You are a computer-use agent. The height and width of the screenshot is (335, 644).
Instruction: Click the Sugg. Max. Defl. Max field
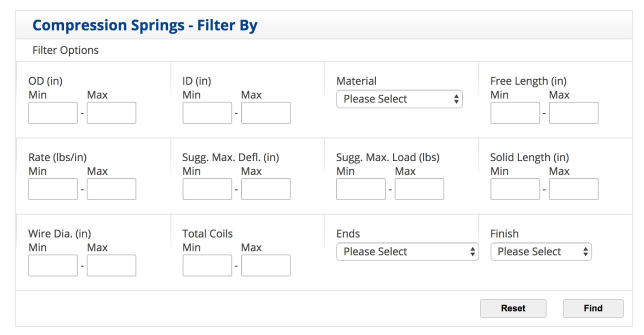point(265,189)
